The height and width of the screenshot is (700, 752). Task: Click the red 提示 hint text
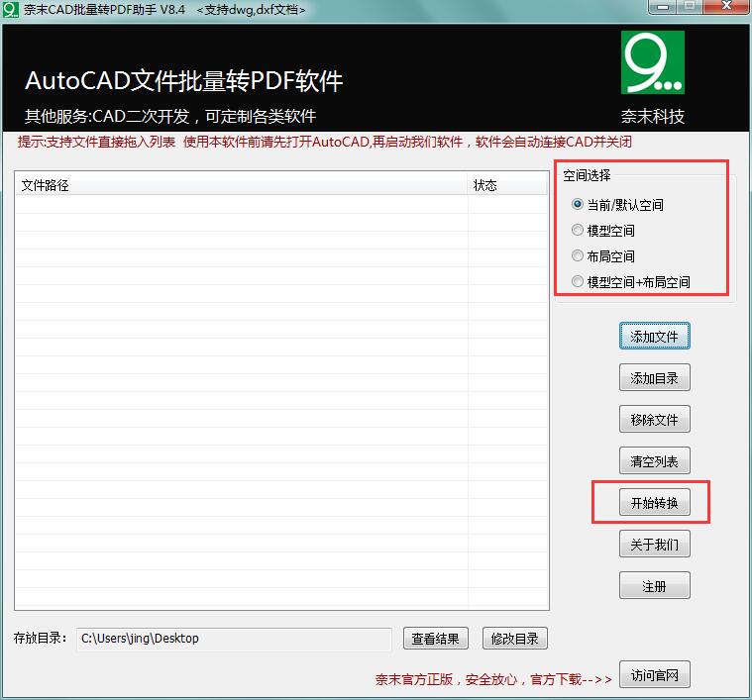pyautogui.click(x=325, y=142)
